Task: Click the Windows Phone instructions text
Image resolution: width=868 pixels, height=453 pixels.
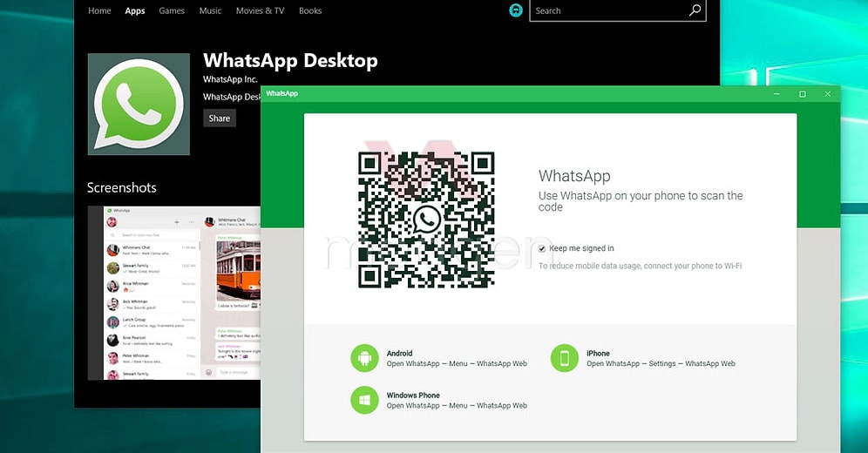Action: click(x=457, y=405)
